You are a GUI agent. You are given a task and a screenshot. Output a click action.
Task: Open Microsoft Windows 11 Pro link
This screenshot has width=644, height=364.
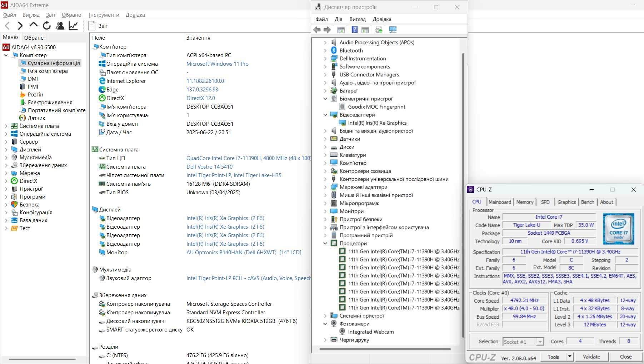point(218,64)
